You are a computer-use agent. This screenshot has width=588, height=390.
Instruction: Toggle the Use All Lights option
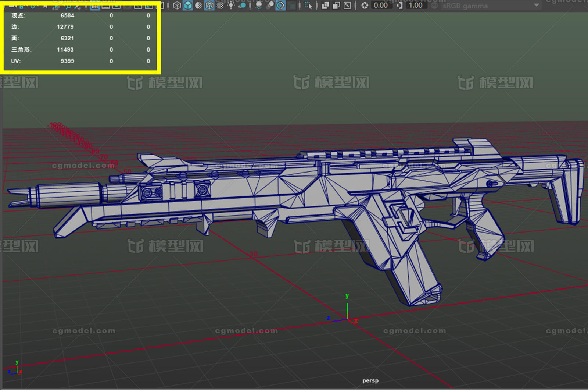(x=231, y=6)
